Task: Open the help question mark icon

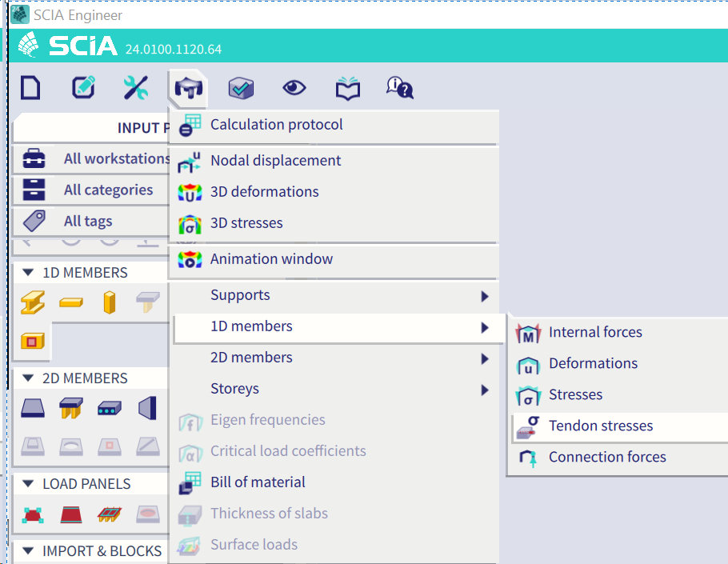Action: (399, 87)
